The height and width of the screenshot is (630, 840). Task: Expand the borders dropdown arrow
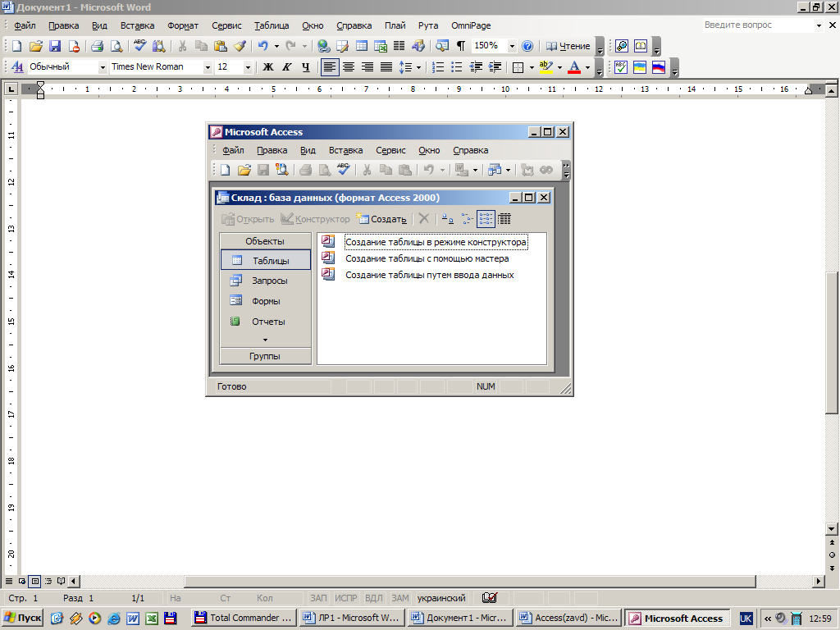(x=532, y=67)
